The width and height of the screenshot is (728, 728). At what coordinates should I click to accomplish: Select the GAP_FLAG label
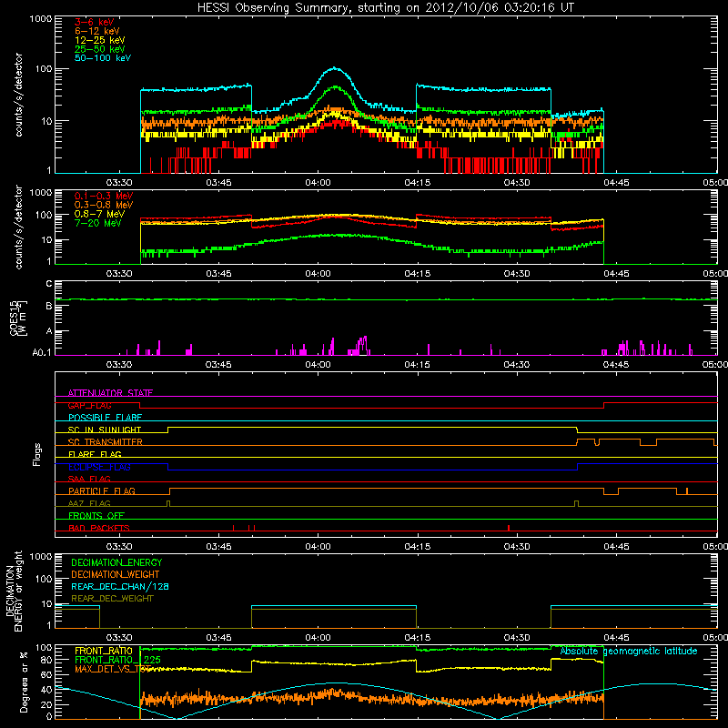click(x=89, y=405)
